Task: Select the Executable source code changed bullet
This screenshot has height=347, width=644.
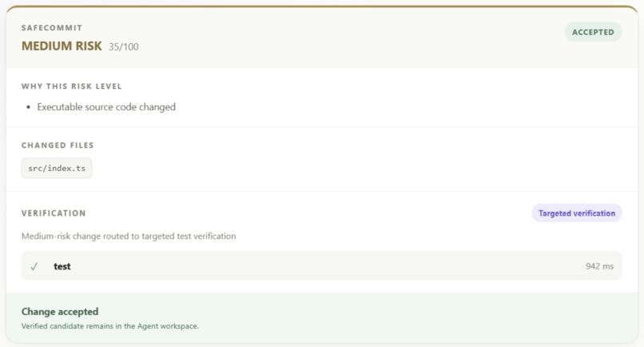Action: (106, 107)
